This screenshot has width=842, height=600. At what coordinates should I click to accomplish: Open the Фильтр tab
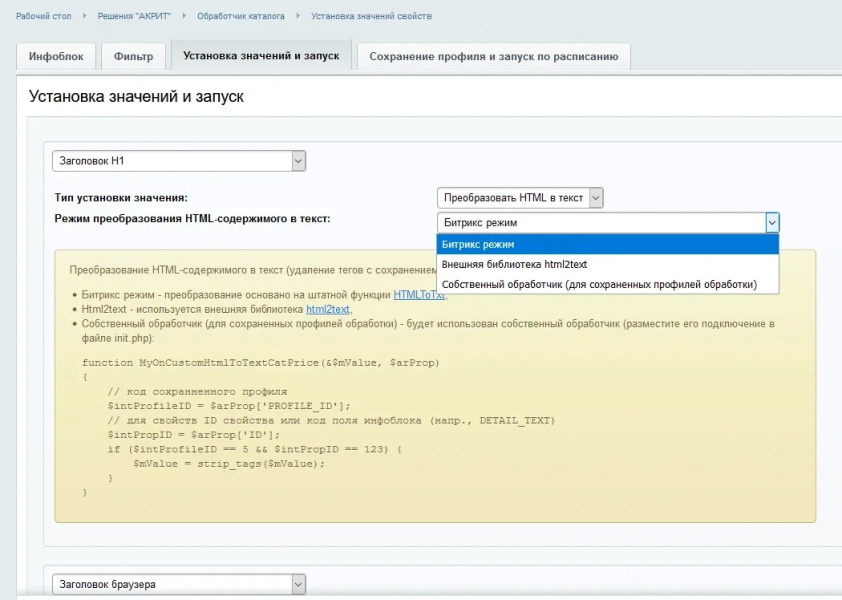coord(133,57)
